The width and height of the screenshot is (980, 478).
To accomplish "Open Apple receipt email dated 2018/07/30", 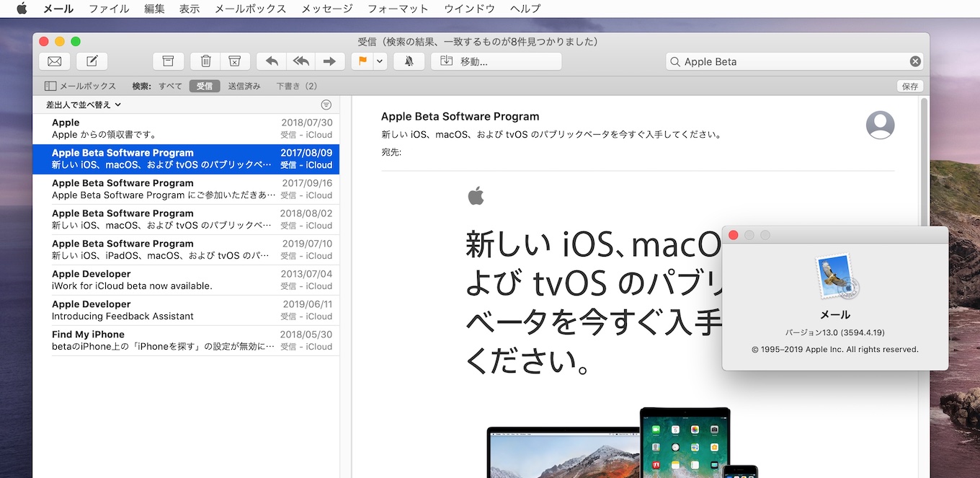I will pyautogui.click(x=186, y=128).
